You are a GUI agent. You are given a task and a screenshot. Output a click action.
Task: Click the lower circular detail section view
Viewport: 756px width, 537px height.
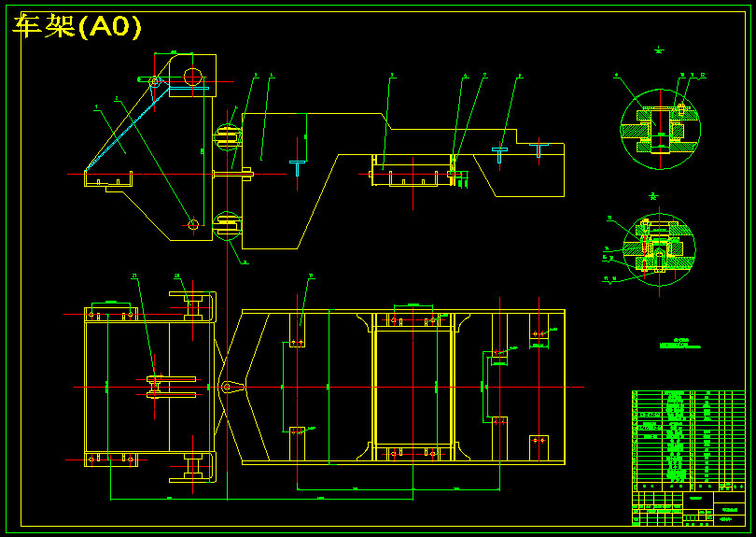pos(659,249)
